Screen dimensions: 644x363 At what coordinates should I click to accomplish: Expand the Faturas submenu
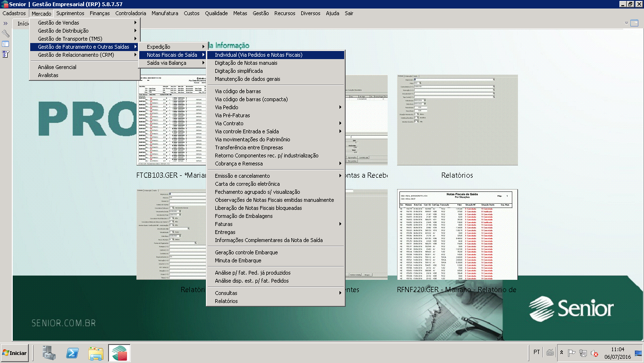click(276, 224)
